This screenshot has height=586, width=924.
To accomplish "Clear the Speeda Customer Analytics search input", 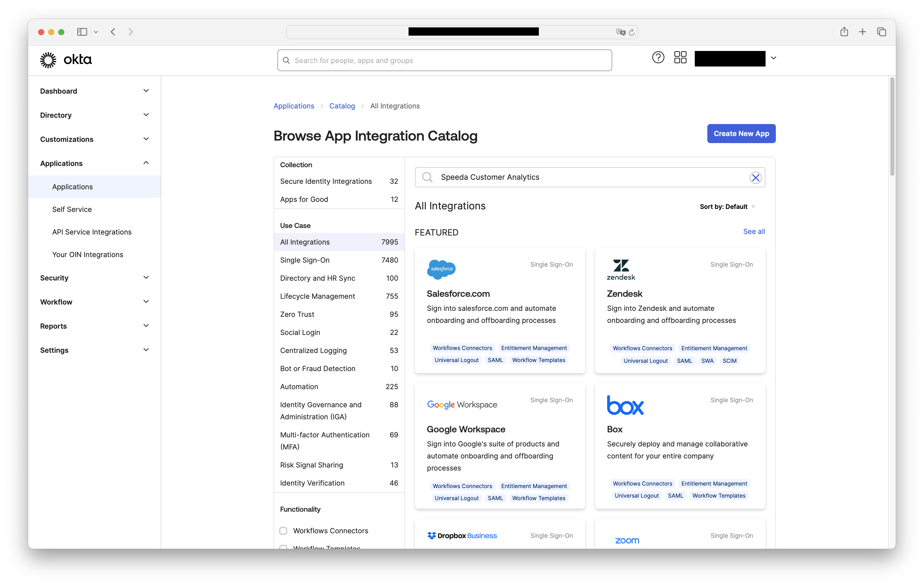I will point(755,177).
